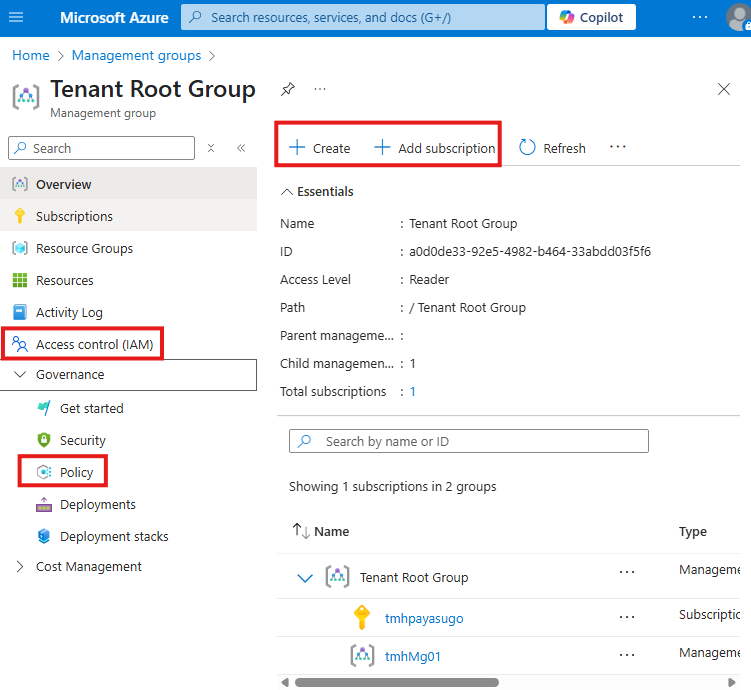Collapse the Governance section

[128, 375]
